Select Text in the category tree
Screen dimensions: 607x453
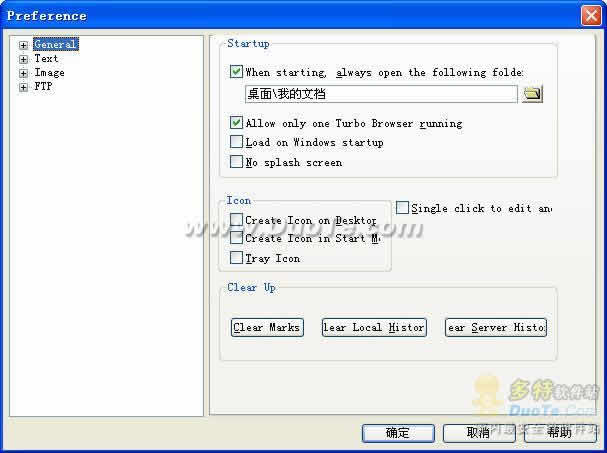pos(46,59)
